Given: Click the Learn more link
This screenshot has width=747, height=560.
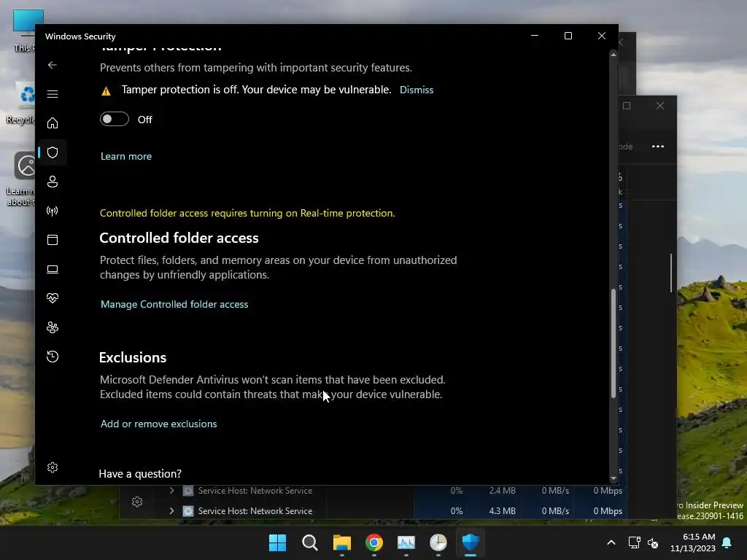Looking at the screenshot, I should 126,156.
